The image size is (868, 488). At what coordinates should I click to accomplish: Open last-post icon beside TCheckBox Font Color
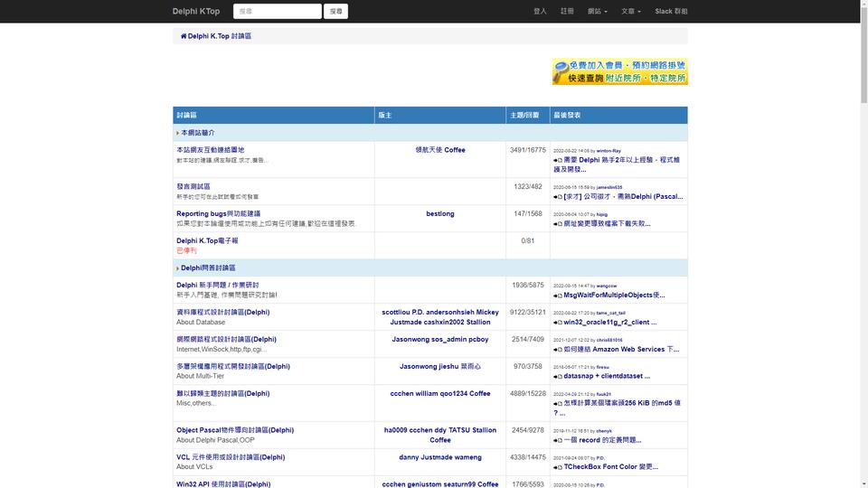point(558,467)
